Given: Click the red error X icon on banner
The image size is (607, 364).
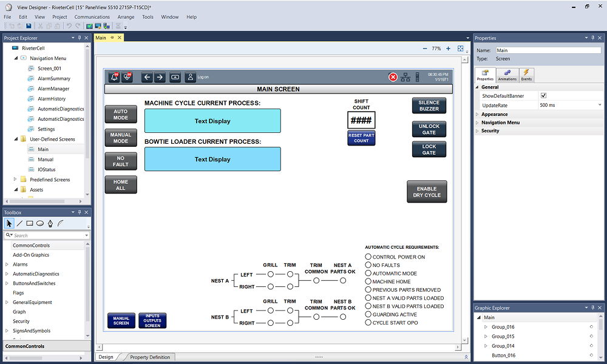Looking at the screenshot, I should [393, 77].
